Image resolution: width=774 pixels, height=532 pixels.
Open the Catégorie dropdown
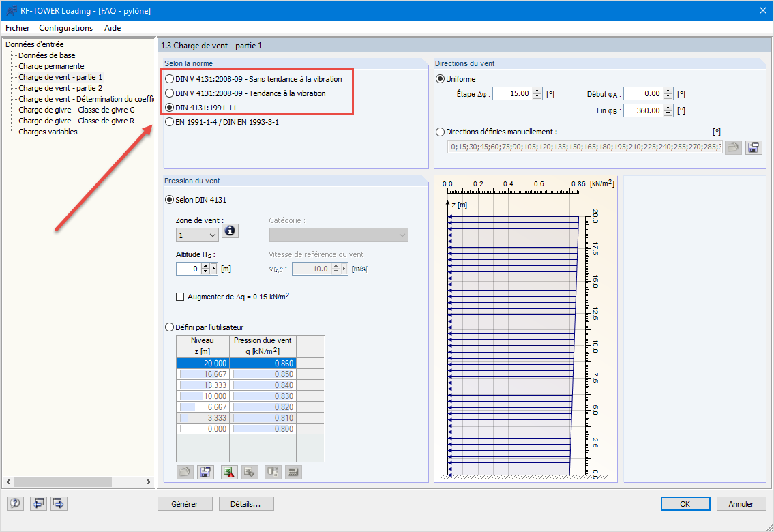pos(339,235)
